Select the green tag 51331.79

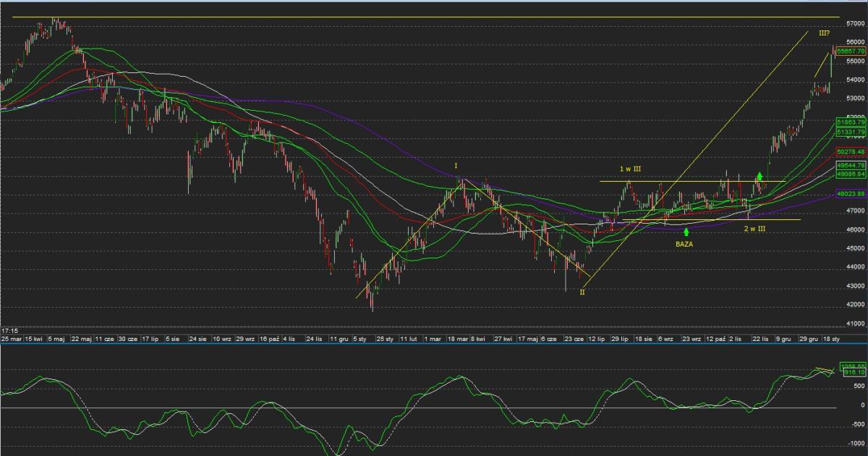point(851,132)
